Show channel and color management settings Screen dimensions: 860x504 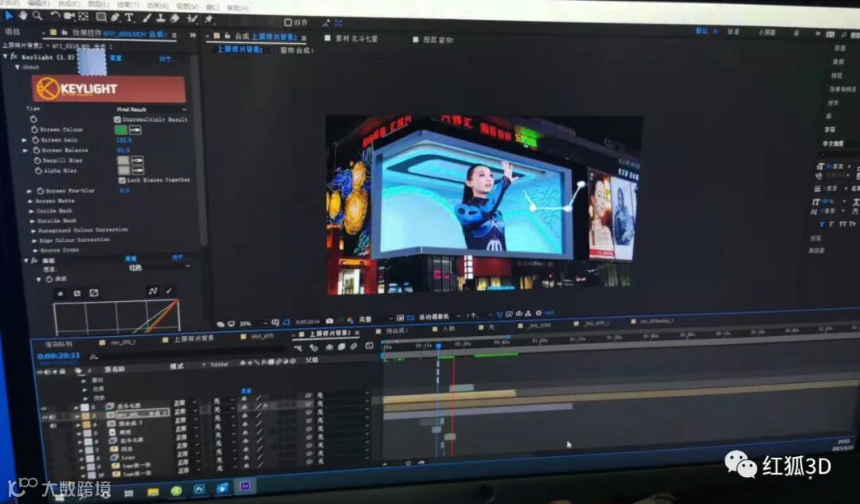(350, 320)
